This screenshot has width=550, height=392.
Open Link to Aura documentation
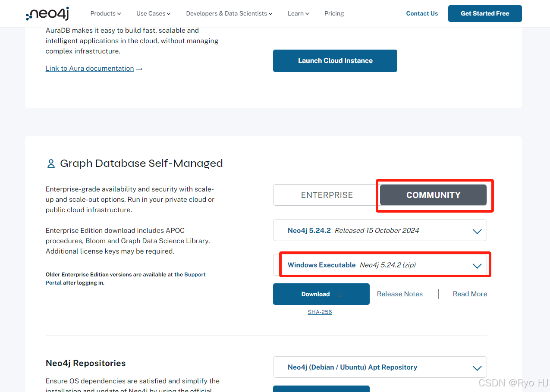pyautogui.click(x=90, y=68)
